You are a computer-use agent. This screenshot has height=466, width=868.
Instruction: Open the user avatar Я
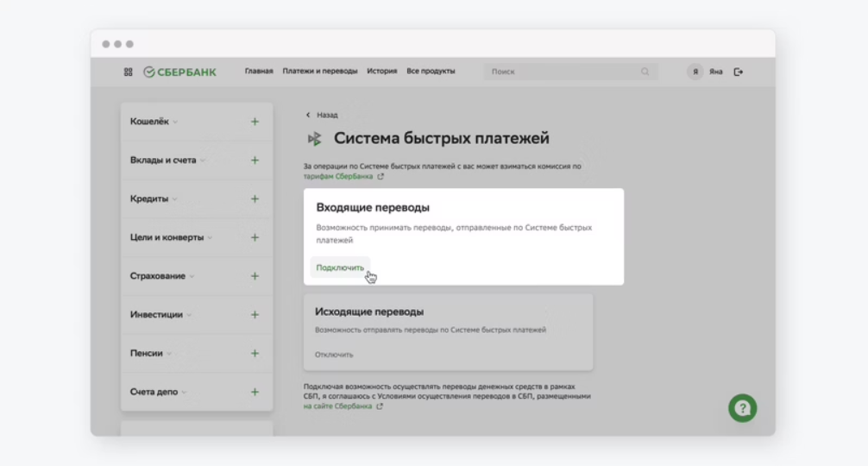(x=695, y=72)
